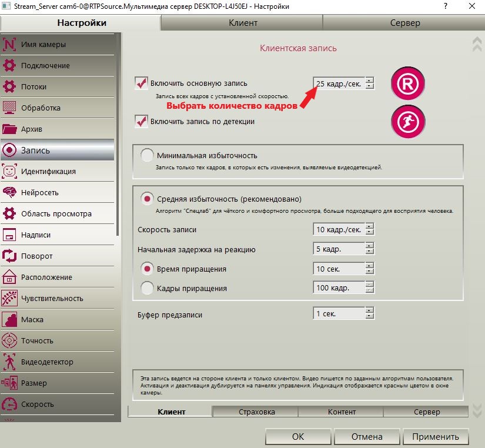Choose the Кадры приращения radio button

coord(147,288)
